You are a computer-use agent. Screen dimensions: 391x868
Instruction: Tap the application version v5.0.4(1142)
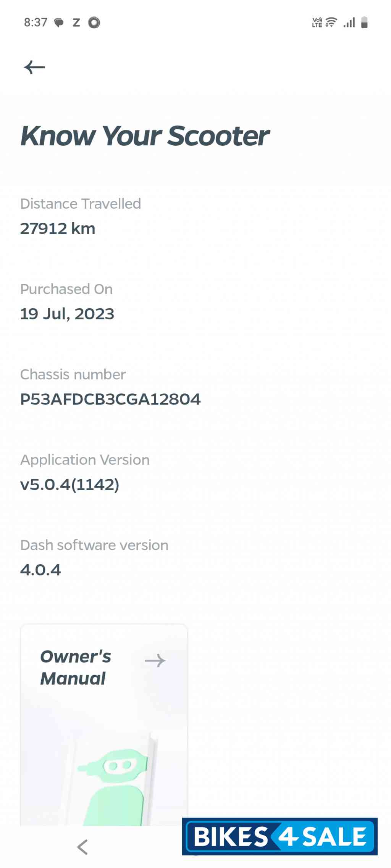pyautogui.click(x=69, y=485)
